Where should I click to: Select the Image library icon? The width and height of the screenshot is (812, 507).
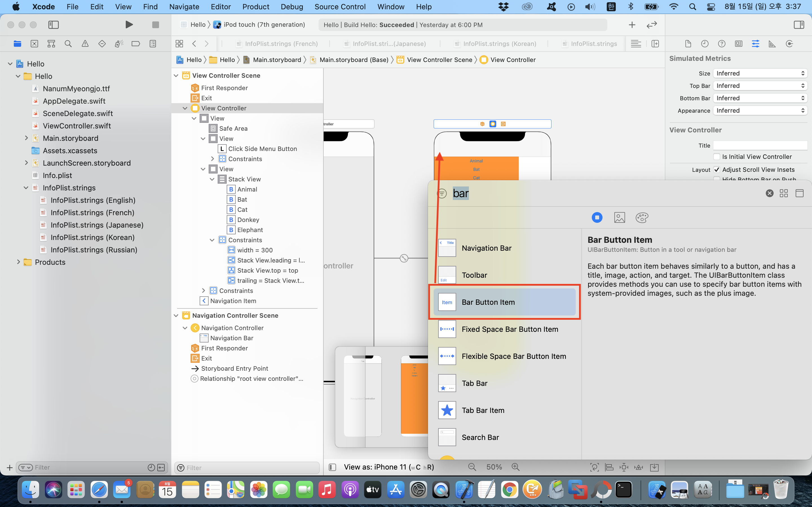pos(619,218)
